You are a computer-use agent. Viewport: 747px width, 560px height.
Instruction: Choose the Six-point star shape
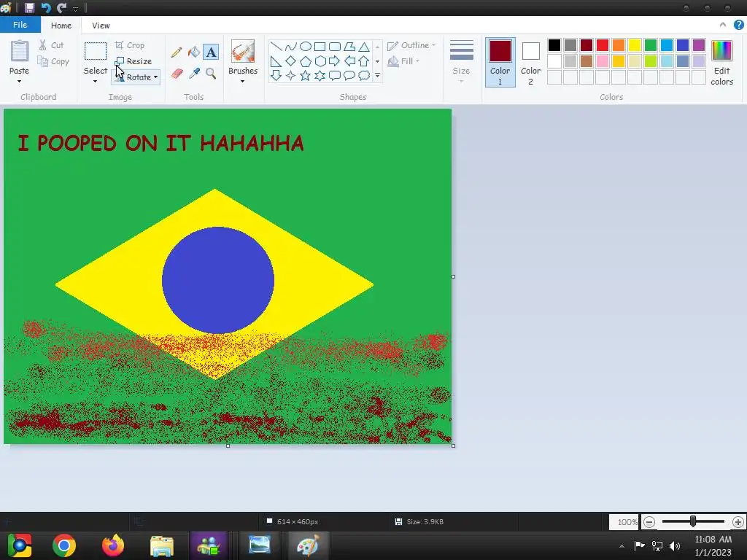320,75
